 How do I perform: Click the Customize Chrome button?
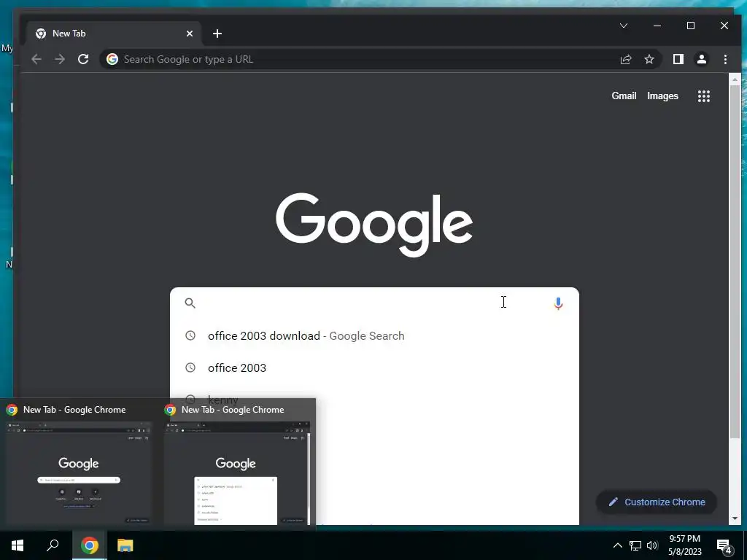click(657, 502)
